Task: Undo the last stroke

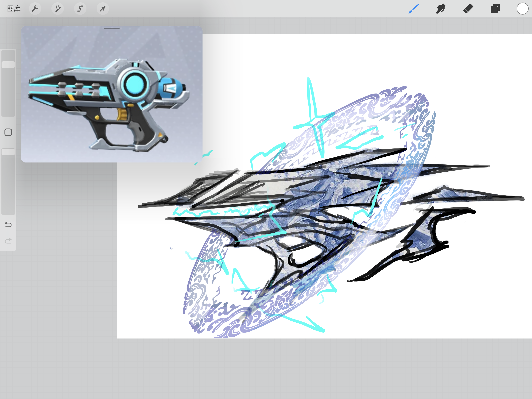Action: (x=8, y=224)
